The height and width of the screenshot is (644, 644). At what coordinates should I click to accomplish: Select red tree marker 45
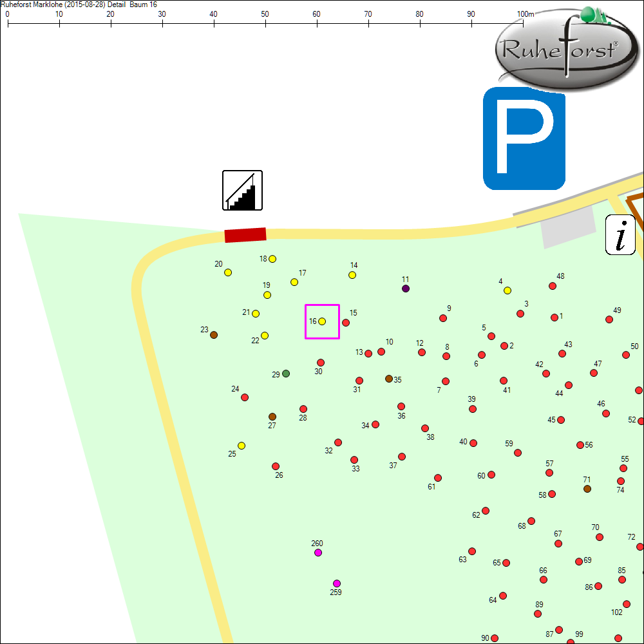pyautogui.click(x=561, y=420)
